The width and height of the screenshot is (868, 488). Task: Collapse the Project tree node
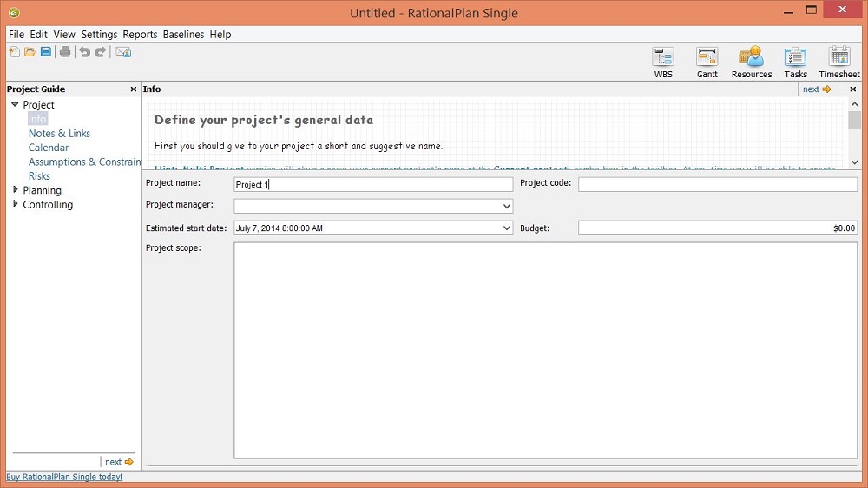15,104
